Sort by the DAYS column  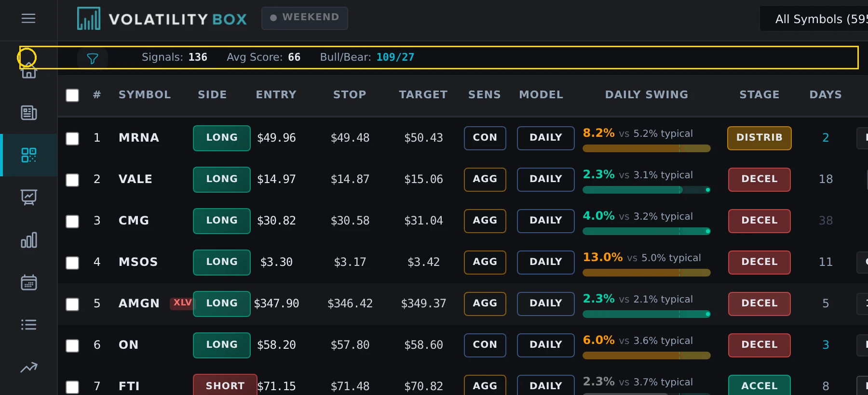tap(826, 95)
